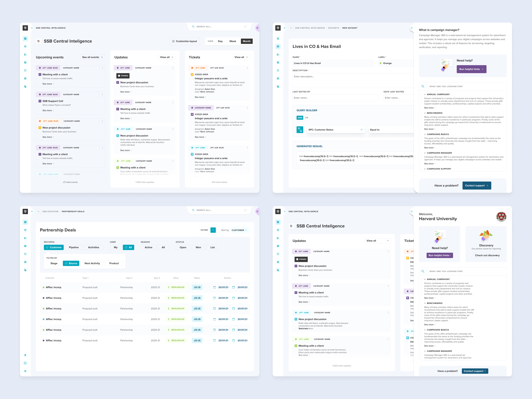Click back arrow beside SSB Discover breadcrumb
This screenshot has height=399, width=532.
click(x=38, y=211)
